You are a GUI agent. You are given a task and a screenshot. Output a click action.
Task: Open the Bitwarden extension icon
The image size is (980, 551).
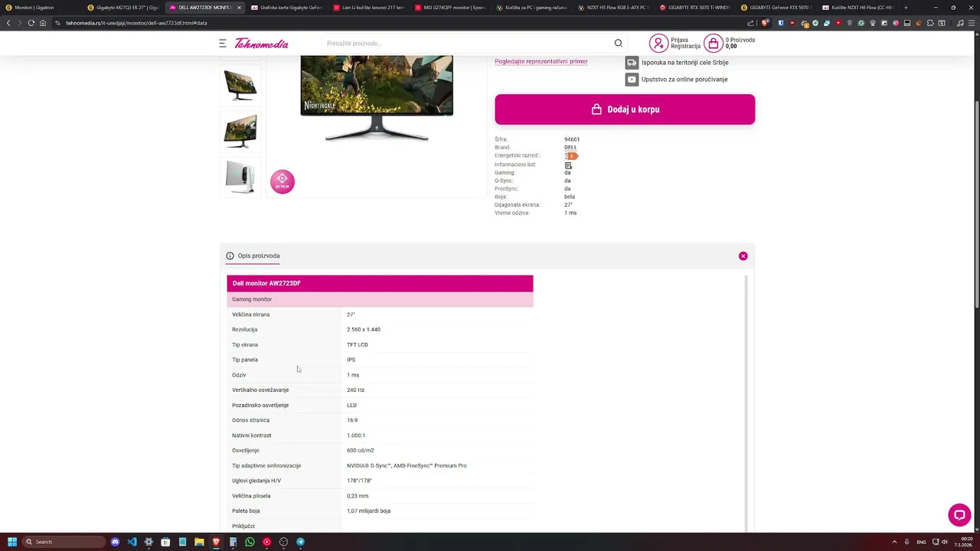tap(781, 23)
